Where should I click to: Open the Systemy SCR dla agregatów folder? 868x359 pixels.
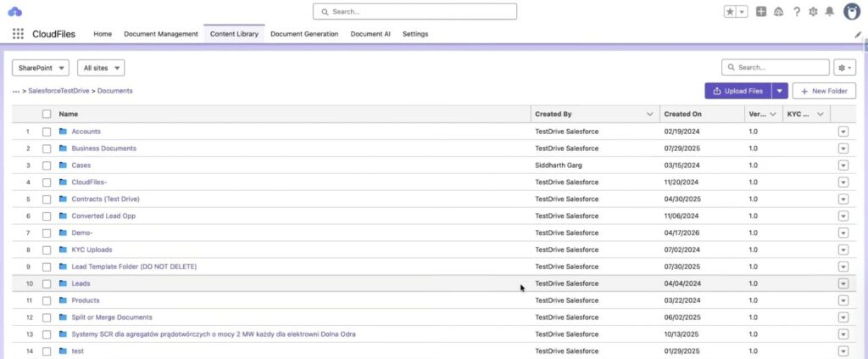click(x=214, y=334)
